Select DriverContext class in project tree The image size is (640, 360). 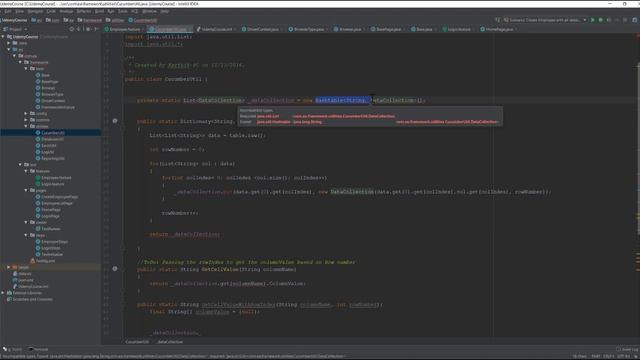point(50,101)
